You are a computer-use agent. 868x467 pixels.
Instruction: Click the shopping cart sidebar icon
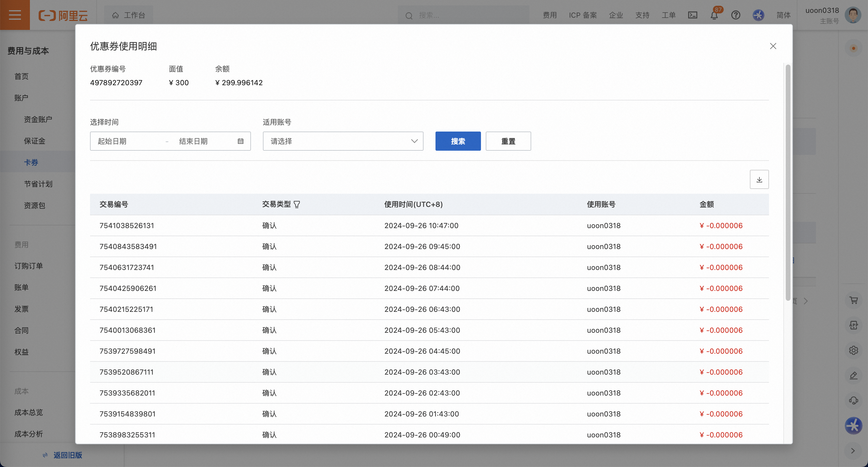(854, 300)
